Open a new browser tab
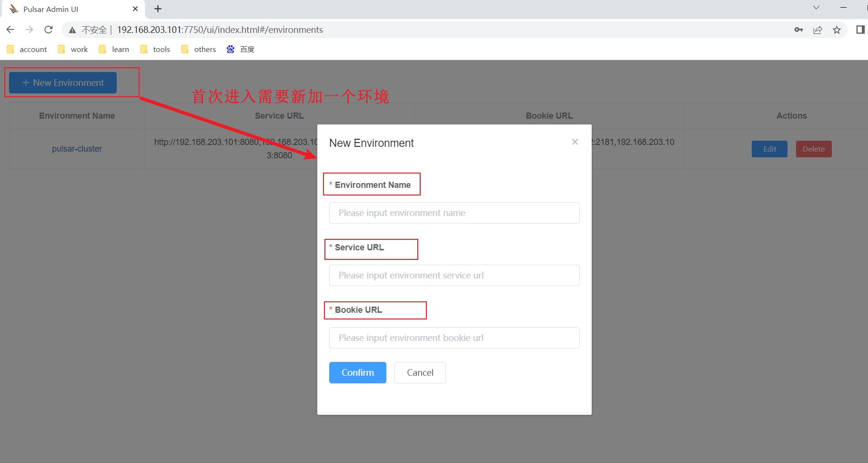The height and width of the screenshot is (463, 868). coord(158,8)
